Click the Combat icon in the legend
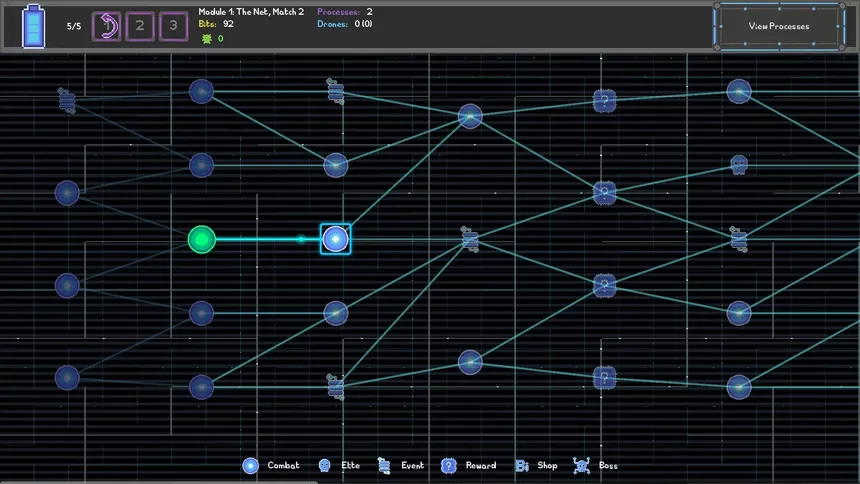860x484 pixels. tap(250, 466)
